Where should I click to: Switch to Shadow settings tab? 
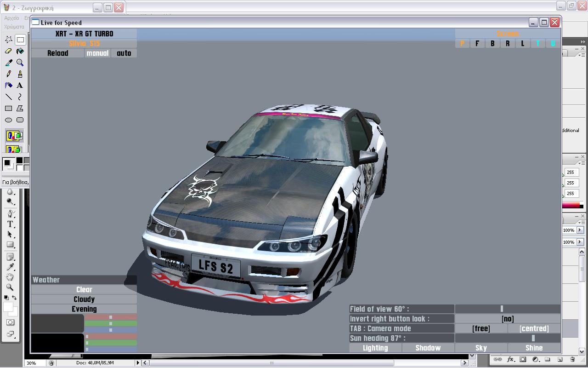[x=428, y=348]
